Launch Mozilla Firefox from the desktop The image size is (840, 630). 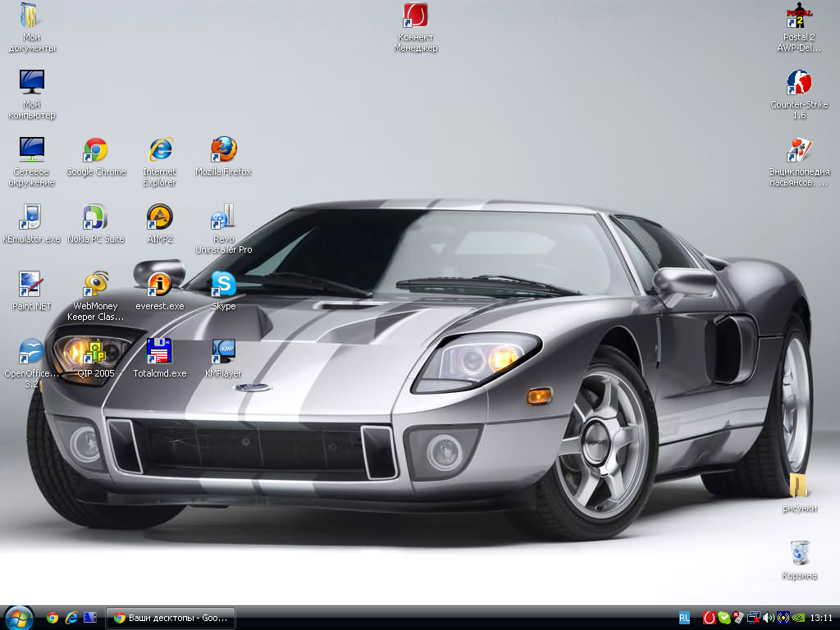(223, 151)
